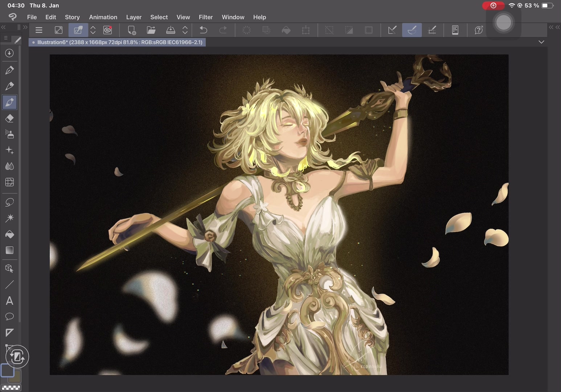The width and height of the screenshot is (561, 392).
Task: Switch to the Illustration6 canvas tab
Action: click(118, 42)
